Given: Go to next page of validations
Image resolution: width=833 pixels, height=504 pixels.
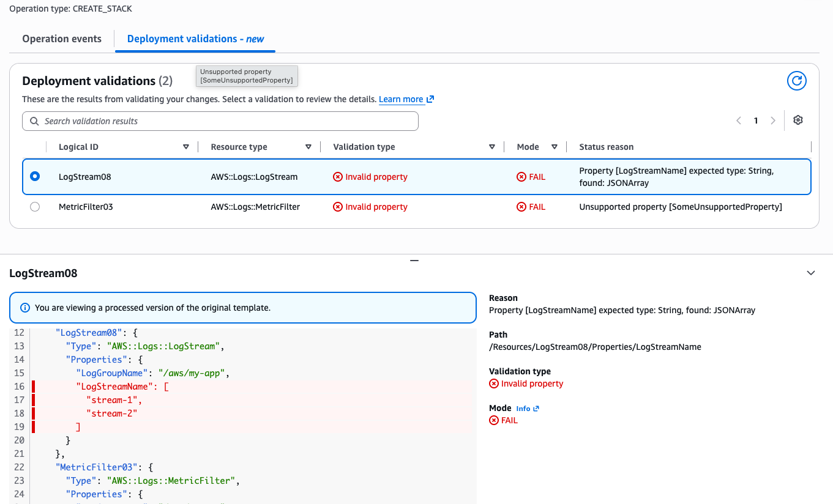Looking at the screenshot, I should [x=773, y=120].
